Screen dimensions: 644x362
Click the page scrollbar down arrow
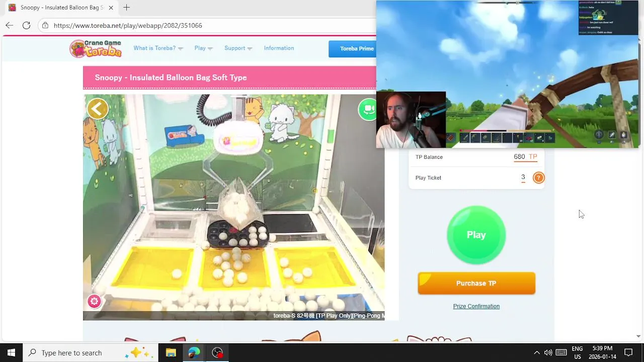[x=638, y=336]
